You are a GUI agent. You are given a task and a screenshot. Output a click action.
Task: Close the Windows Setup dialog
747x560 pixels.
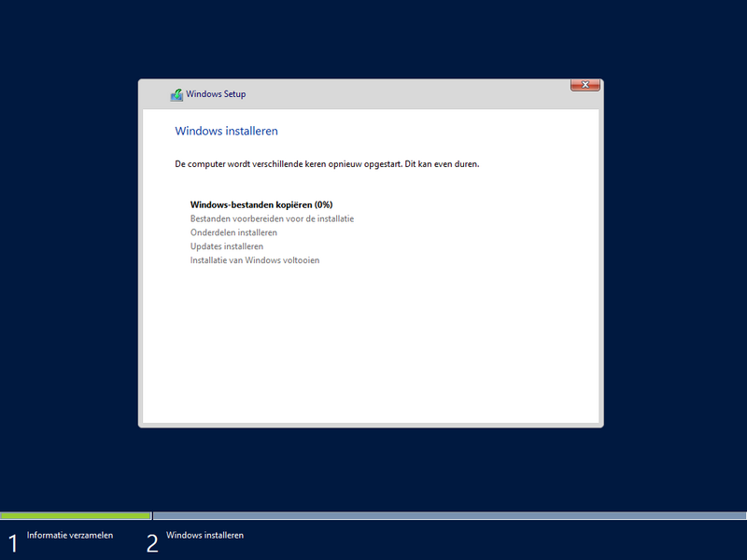pyautogui.click(x=585, y=86)
